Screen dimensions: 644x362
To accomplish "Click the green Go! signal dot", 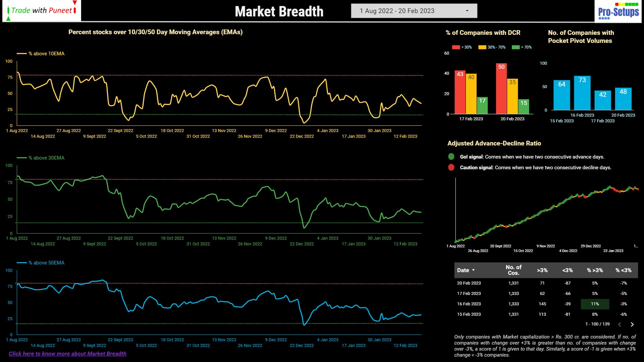I will 451,157.
